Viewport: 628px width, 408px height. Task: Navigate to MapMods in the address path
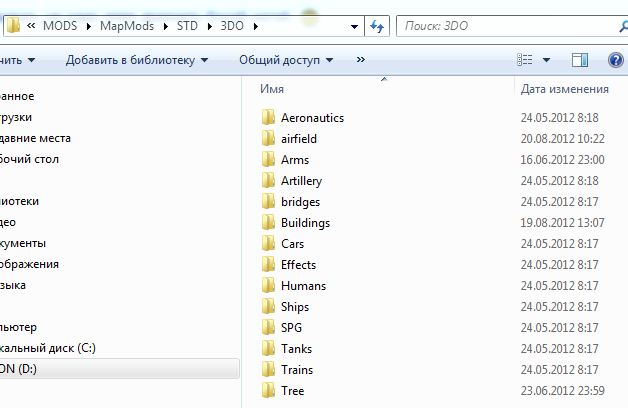coord(127,26)
